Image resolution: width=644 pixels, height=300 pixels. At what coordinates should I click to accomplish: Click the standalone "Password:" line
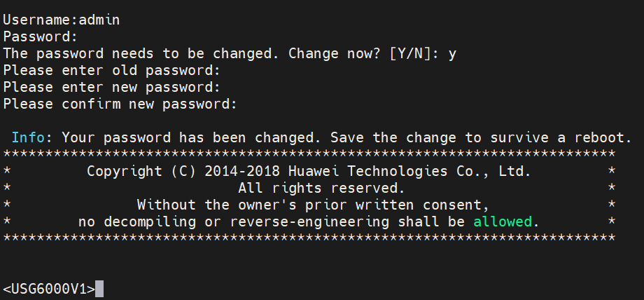[40, 36]
